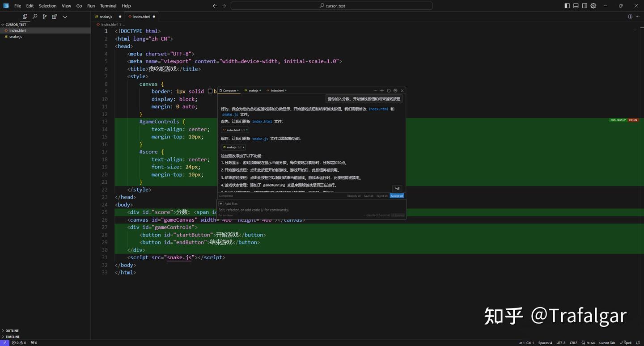The width and height of the screenshot is (644, 346).
Task: Open the Search view in the sidebar
Action: tap(35, 17)
